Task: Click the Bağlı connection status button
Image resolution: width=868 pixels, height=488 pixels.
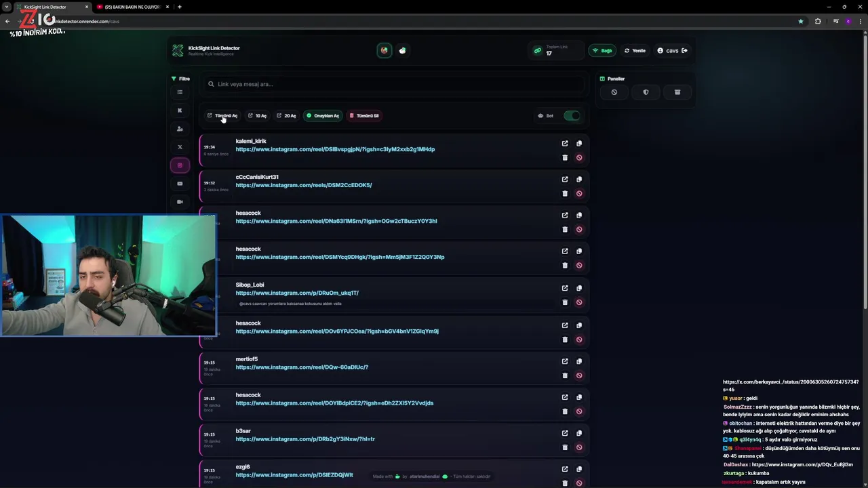Action: [602, 51]
